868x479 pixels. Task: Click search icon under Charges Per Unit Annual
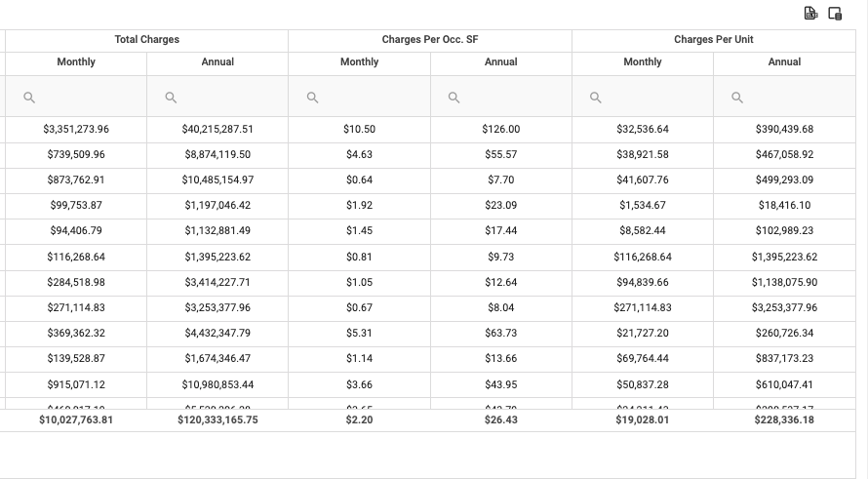pyautogui.click(x=737, y=98)
